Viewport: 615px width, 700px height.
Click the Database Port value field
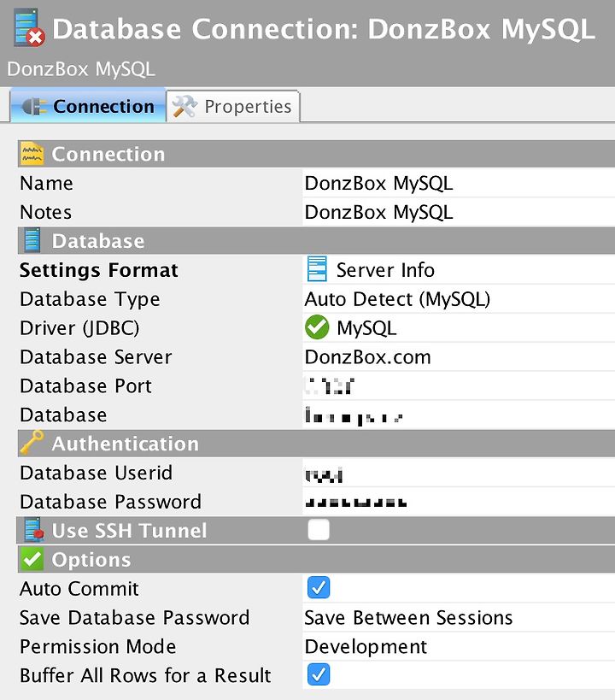coord(459,385)
